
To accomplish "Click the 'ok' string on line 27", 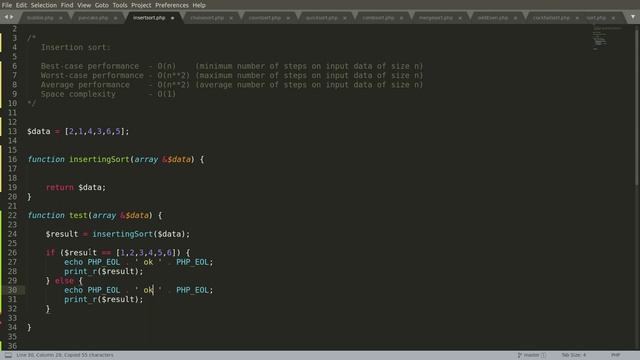I will pyautogui.click(x=149, y=262).
